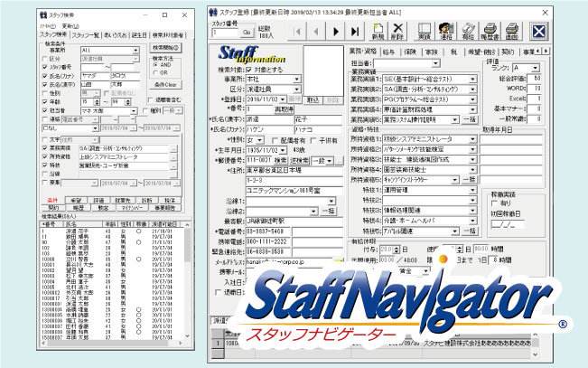Screen dimensions: 588x368
Task: Open the 保険 tab
Action: (410, 52)
